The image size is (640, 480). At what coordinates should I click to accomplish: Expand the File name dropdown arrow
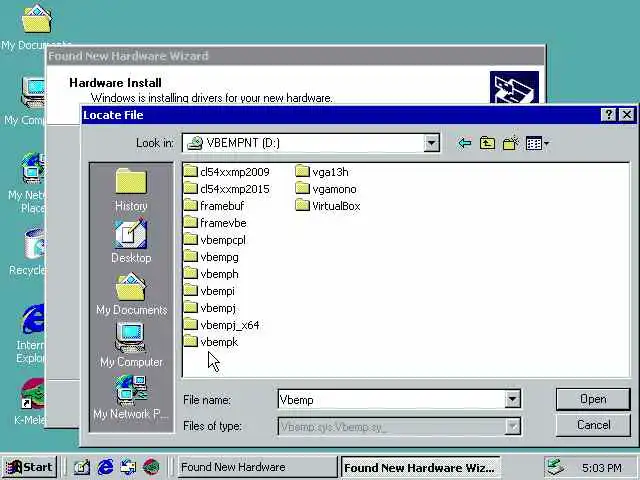click(512, 399)
